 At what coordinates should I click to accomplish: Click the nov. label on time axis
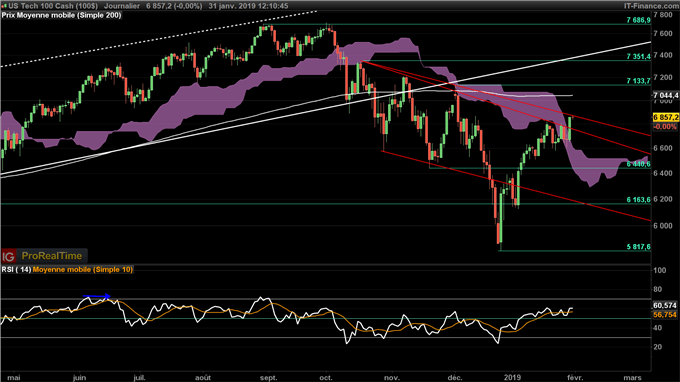[x=392, y=378]
